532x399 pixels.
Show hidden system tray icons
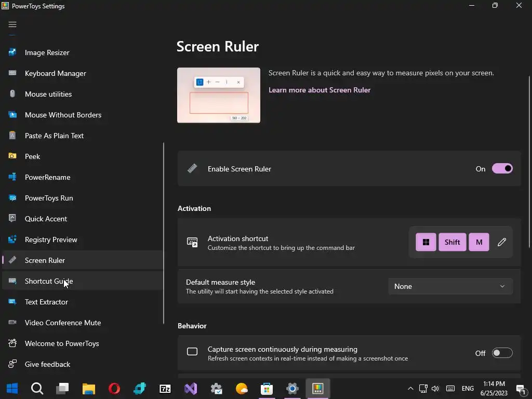[x=410, y=389]
